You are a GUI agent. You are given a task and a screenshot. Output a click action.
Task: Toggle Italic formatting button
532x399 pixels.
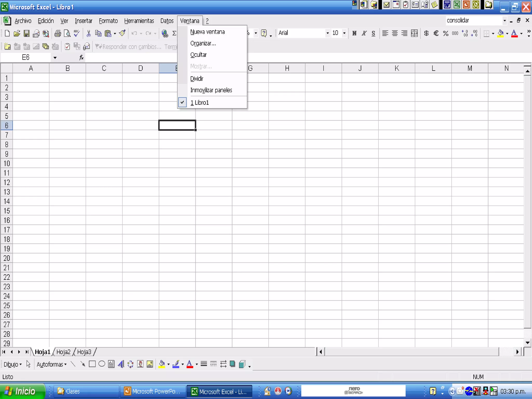pyautogui.click(x=364, y=33)
